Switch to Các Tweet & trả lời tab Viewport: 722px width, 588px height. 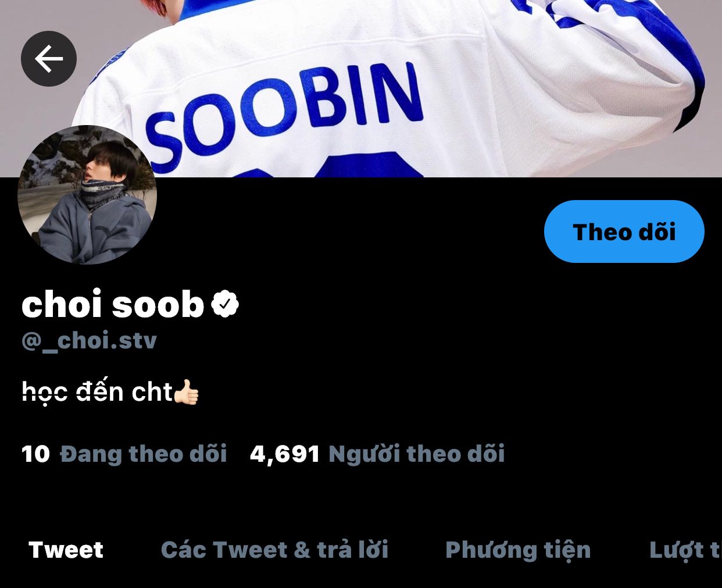coord(274,550)
